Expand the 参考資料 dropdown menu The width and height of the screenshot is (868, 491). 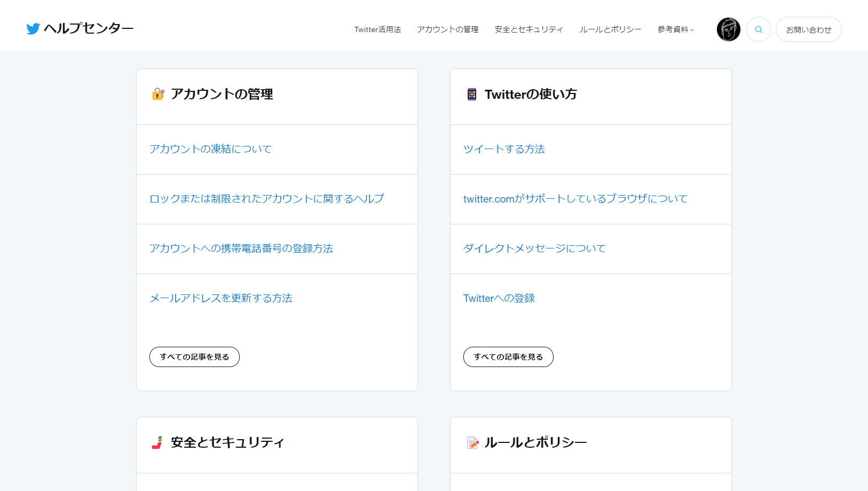676,29
